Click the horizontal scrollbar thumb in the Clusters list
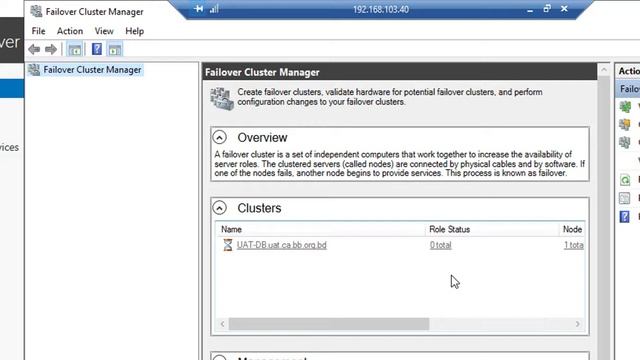Image resolution: width=640 pixels, height=360 pixels. coord(329,324)
